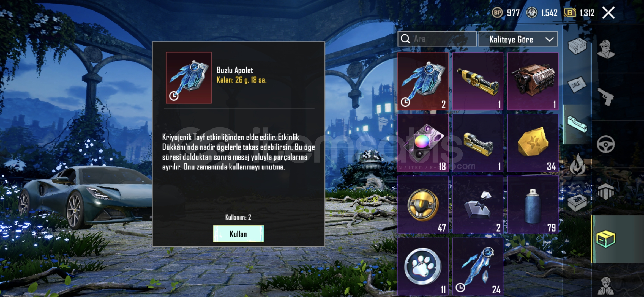The image size is (644, 297).
Task: Open the Kaliteye Göre sort dropdown
Action: coord(518,39)
